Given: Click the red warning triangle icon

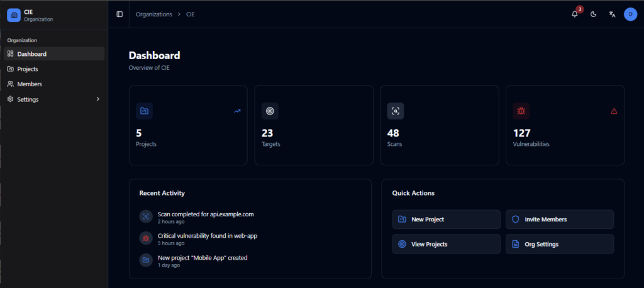Looking at the screenshot, I should click(614, 111).
